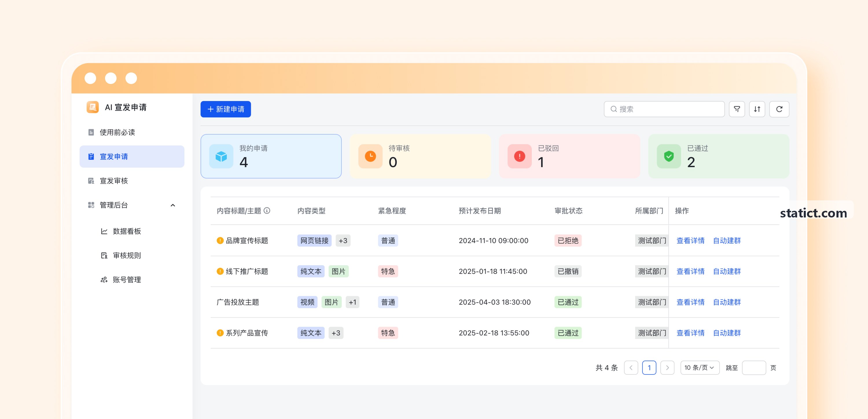
Task: Click the 网页链接 content type tag
Action: click(x=315, y=241)
